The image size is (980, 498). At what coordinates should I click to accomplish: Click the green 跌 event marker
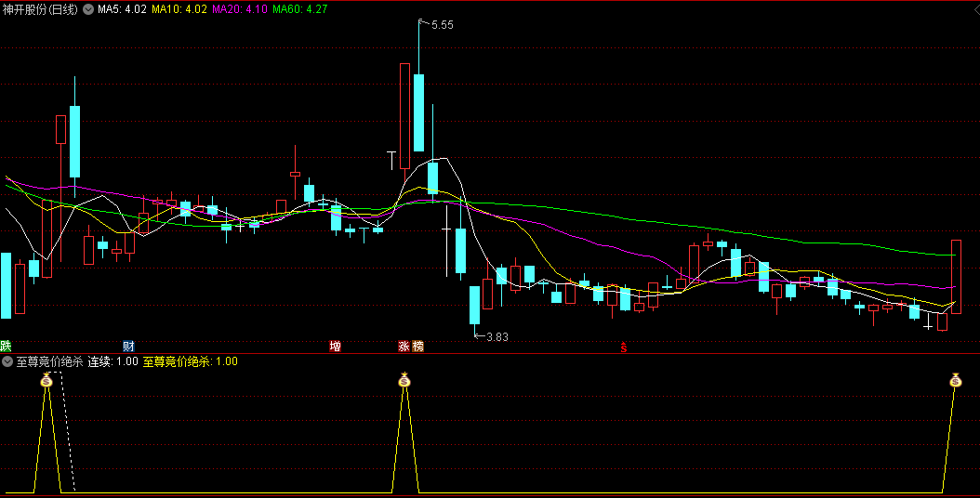click(6, 347)
